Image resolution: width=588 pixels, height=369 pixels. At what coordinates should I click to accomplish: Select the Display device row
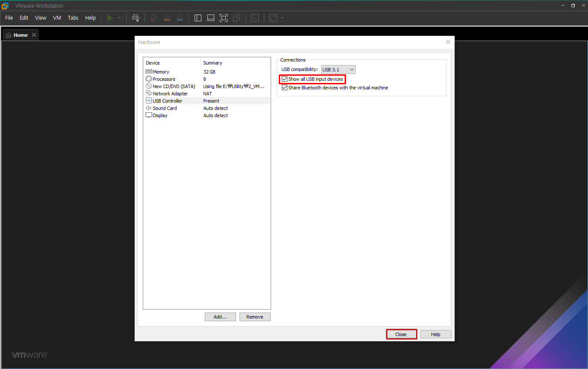click(x=207, y=115)
